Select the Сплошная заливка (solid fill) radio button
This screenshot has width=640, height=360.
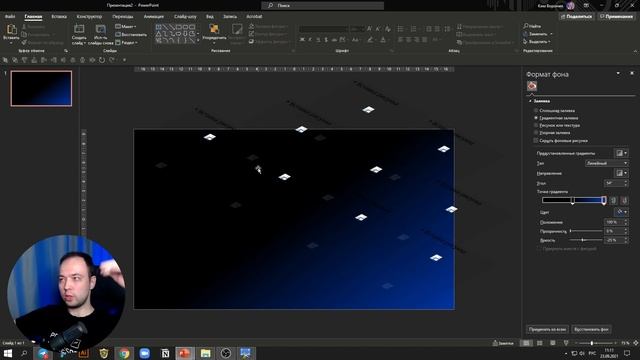pyautogui.click(x=536, y=111)
